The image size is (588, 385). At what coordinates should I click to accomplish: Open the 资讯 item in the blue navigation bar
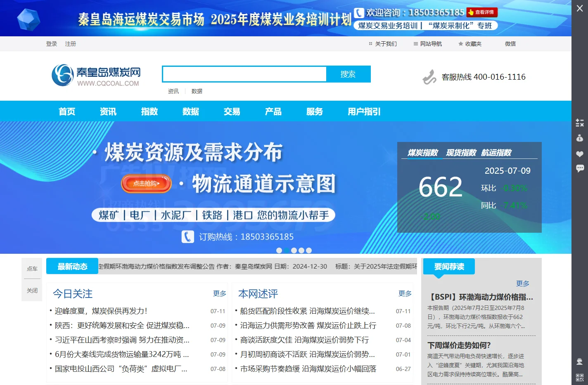click(x=108, y=111)
